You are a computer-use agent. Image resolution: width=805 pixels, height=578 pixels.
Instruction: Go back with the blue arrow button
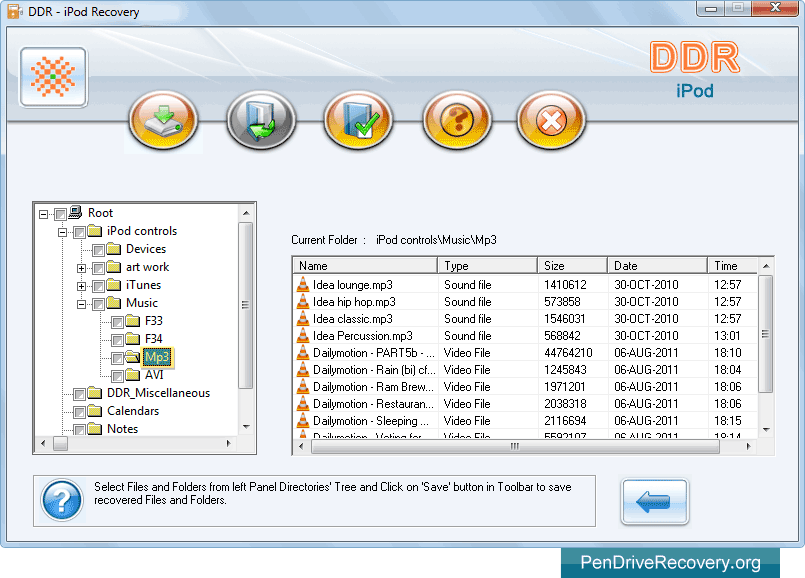coord(655,502)
